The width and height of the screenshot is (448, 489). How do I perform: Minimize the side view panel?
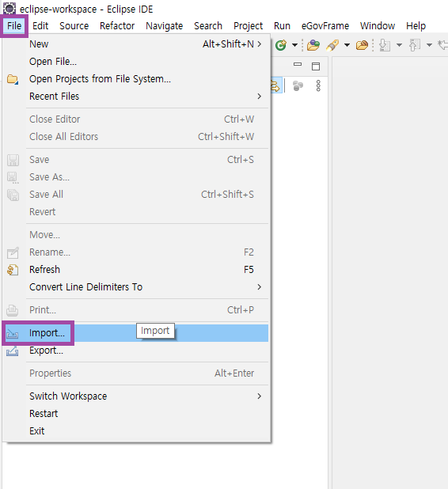tap(298, 64)
